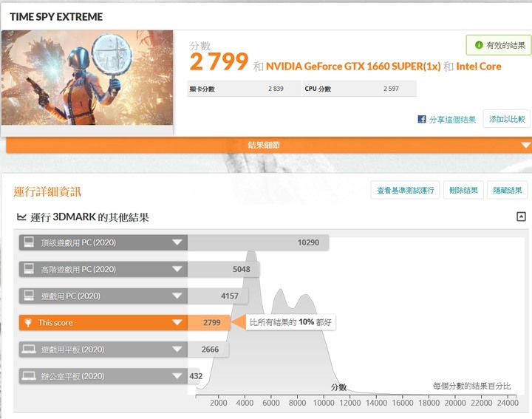Click the 查看基準測試運行 button
Screen dimensions: 532x419
point(405,191)
